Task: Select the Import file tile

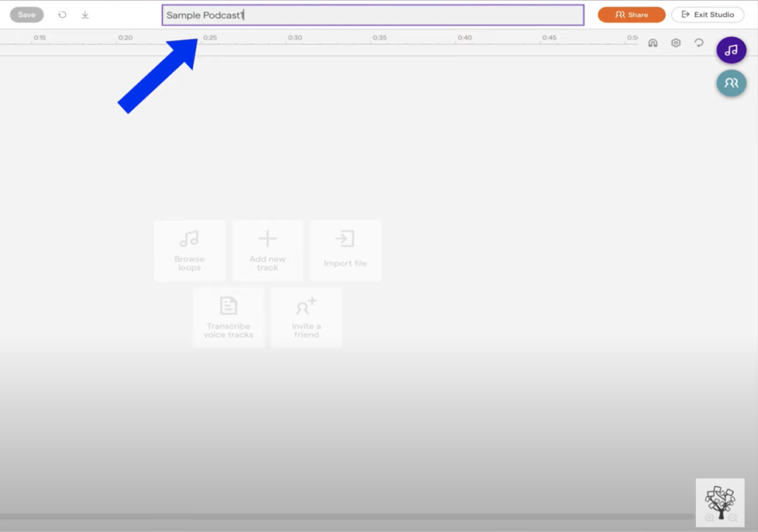Action: click(345, 251)
